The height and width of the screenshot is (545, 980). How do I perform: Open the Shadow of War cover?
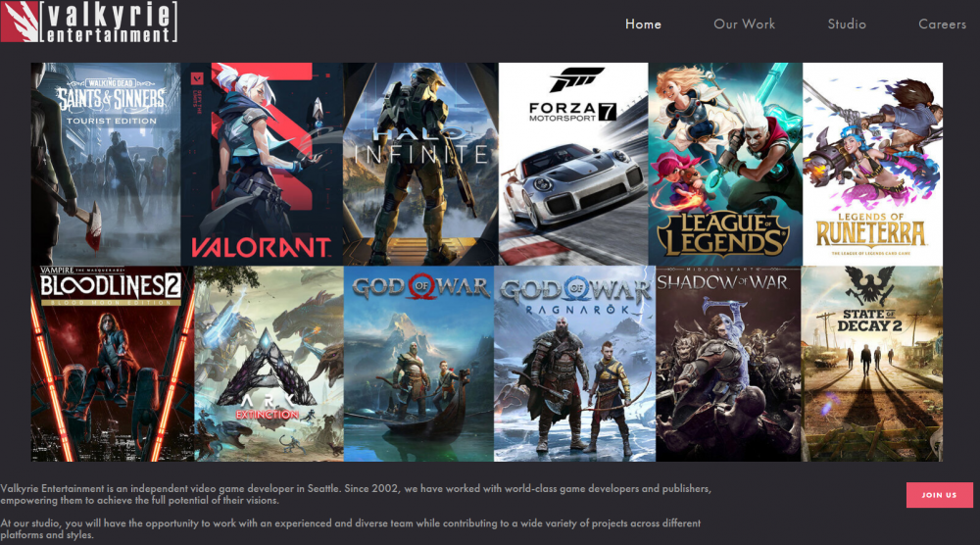point(728,364)
